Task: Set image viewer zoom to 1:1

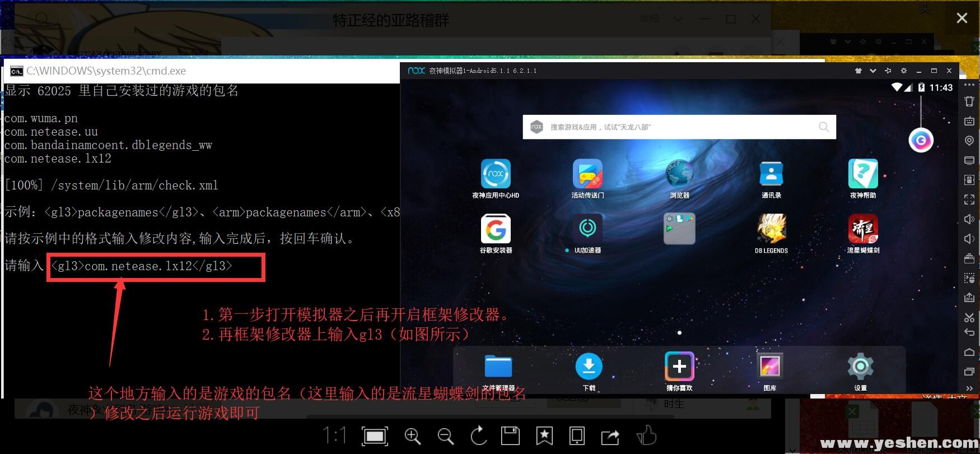Action: click(334, 436)
